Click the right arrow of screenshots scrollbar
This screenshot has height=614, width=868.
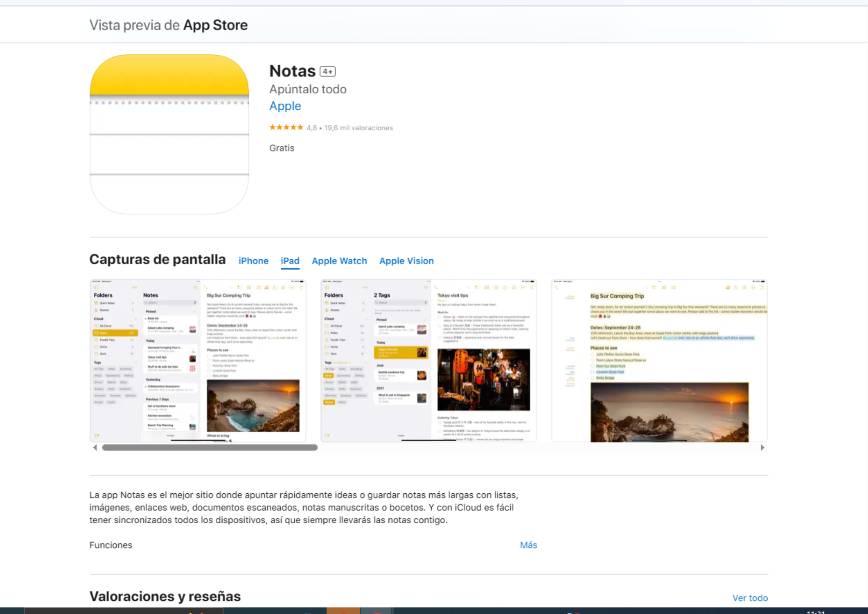pos(763,447)
